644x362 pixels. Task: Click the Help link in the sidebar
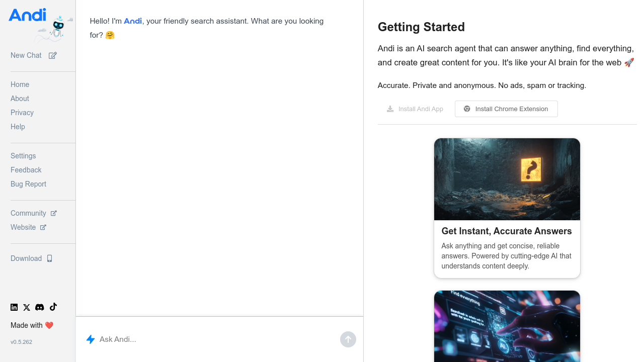[18, 127]
